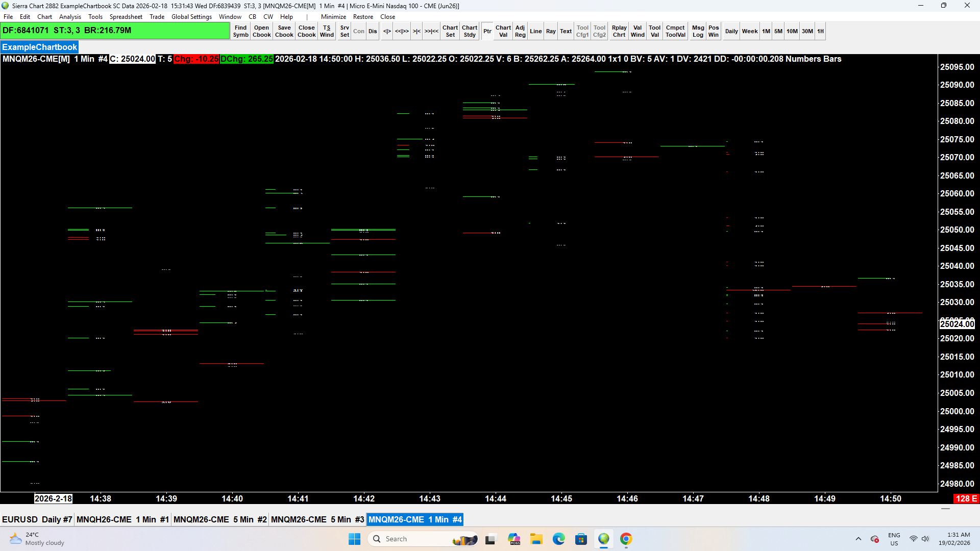Switch to MNQM26-CME 5 Min #2 tab
Screen dimensions: 980x551
pos(220,519)
